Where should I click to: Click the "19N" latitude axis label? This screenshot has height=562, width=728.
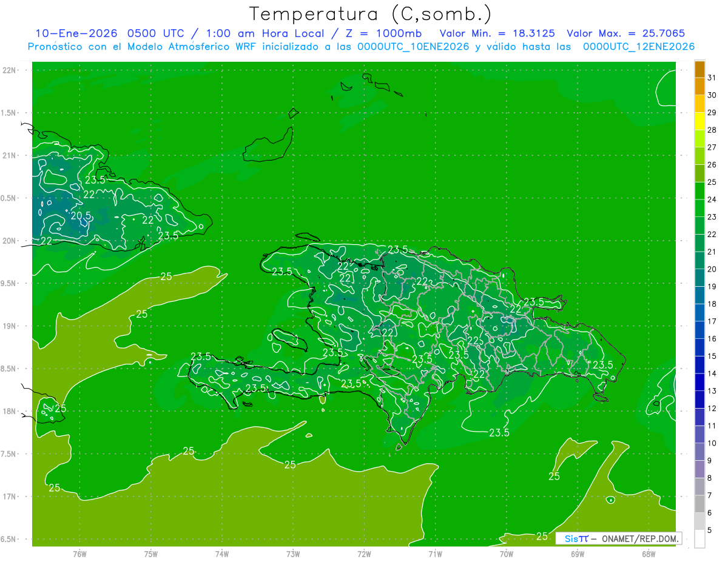tap(9, 326)
